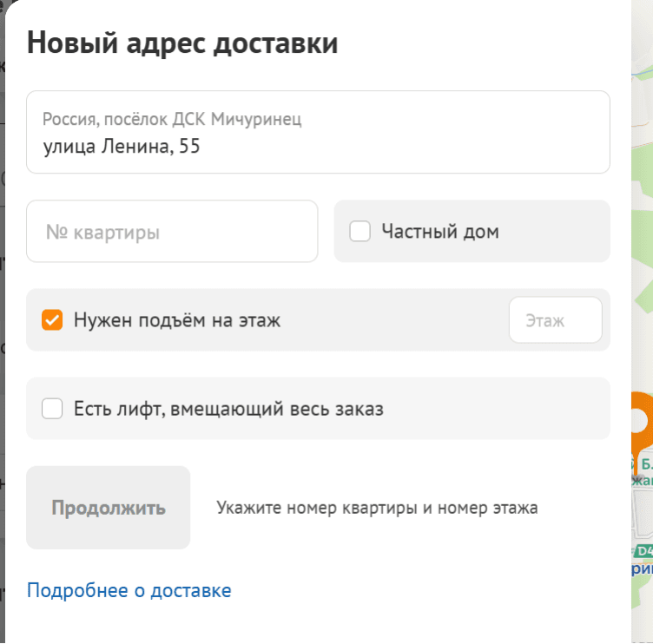
Task: Enable the Есть лифт checkbox
Action: (x=52, y=409)
